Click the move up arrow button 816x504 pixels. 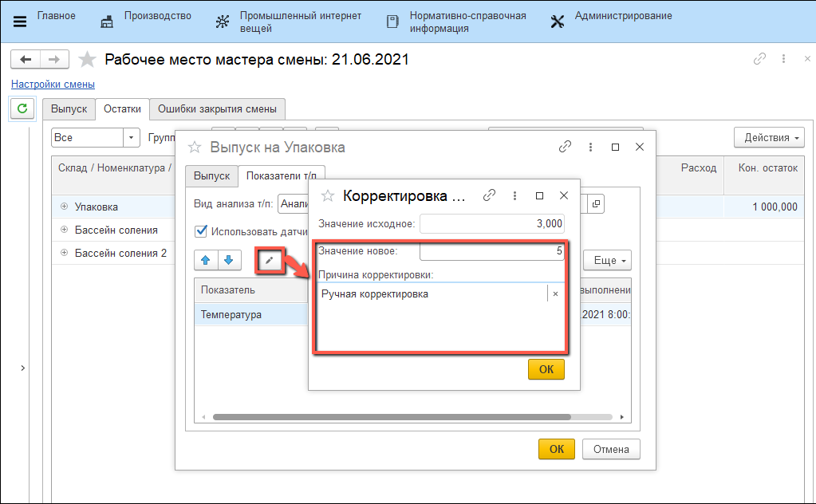(206, 260)
